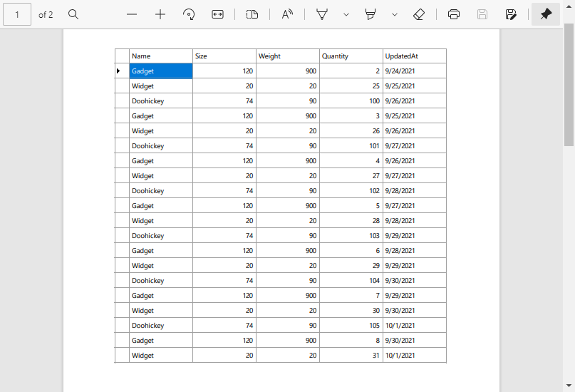Start Read aloud
The width and height of the screenshot is (575, 392).
287,14
